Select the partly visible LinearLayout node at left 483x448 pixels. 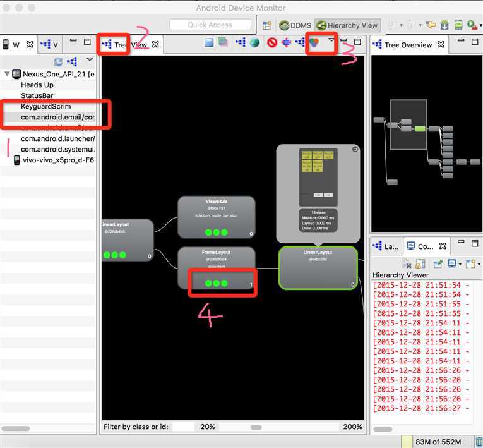(128, 240)
